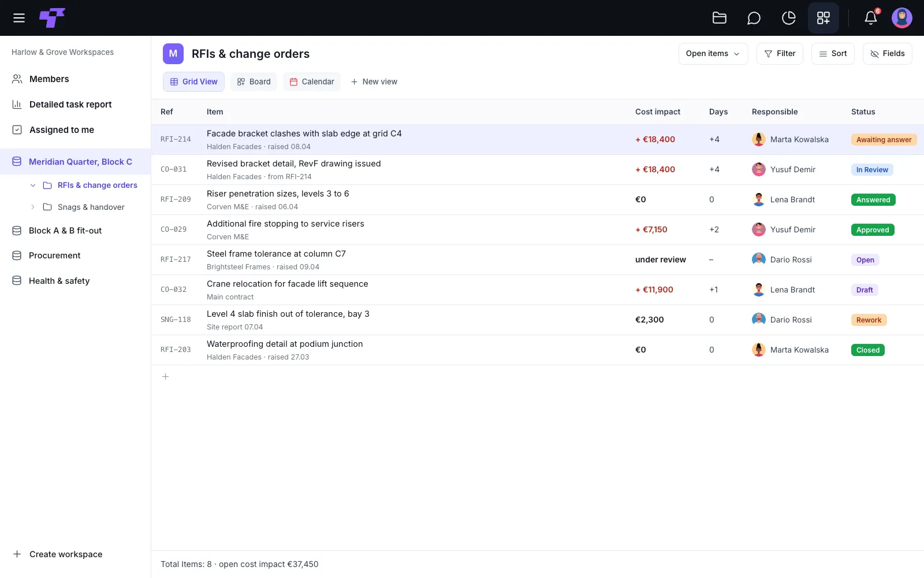Click the In Review status badge
The width and height of the screenshot is (924, 578).
[872, 170]
